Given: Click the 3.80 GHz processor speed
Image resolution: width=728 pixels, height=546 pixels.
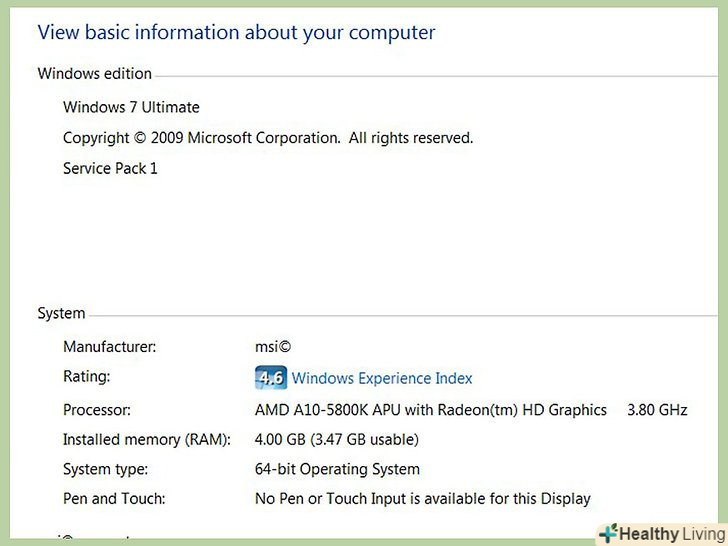Looking at the screenshot, I should pyautogui.click(x=657, y=410).
